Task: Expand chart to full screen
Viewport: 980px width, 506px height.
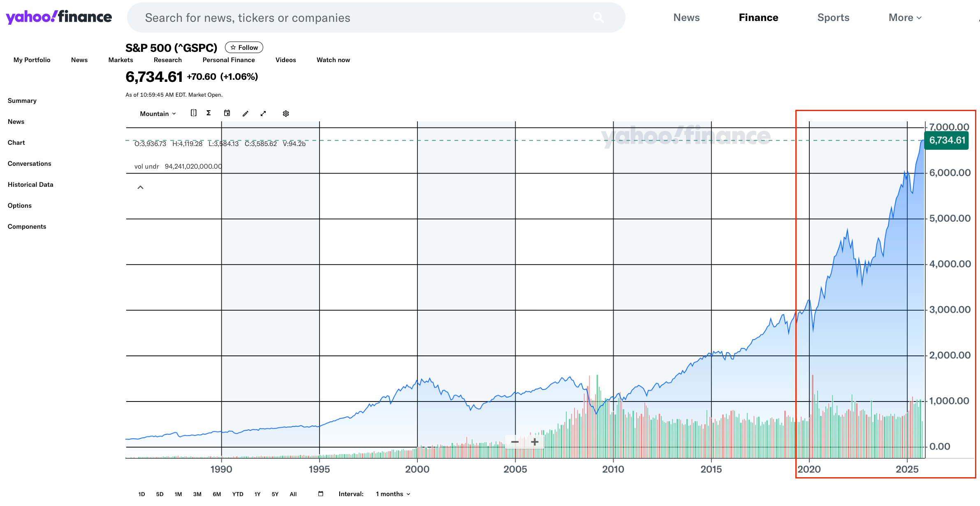Action: tap(263, 114)
